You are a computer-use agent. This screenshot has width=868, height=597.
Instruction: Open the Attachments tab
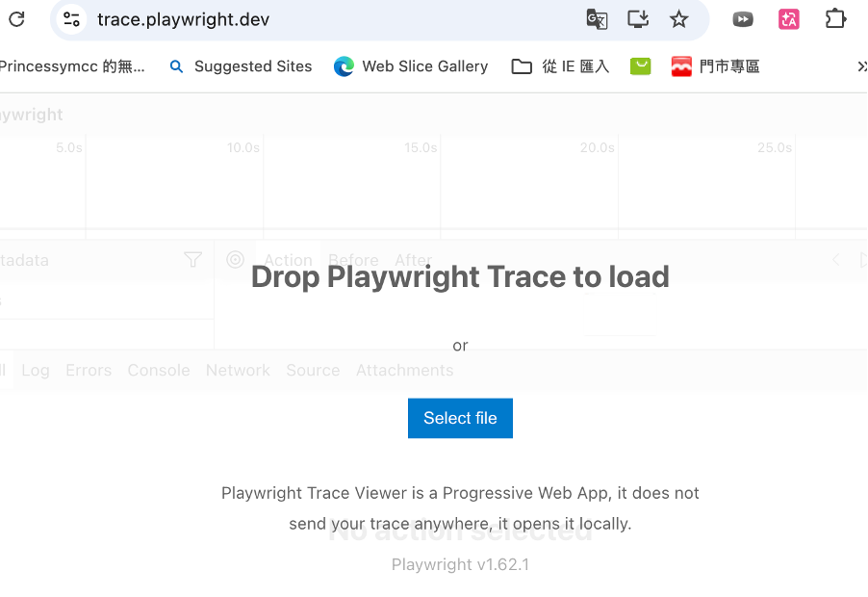point(405,370)
